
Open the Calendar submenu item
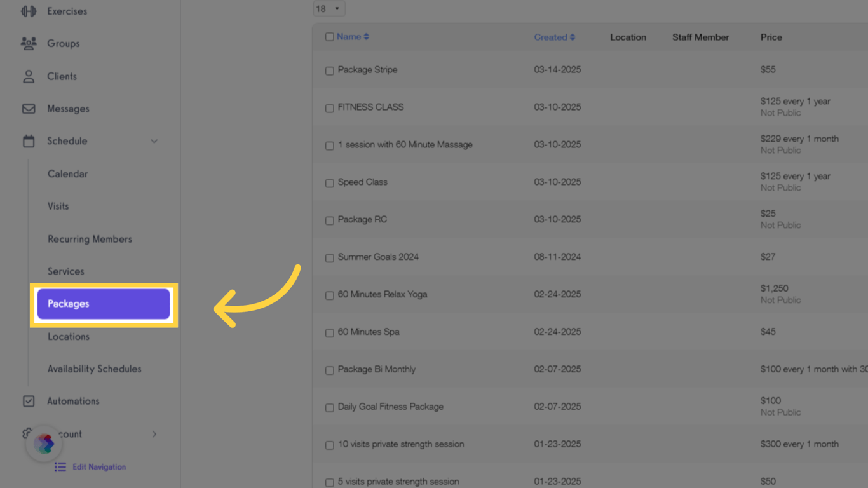point(67,173)
